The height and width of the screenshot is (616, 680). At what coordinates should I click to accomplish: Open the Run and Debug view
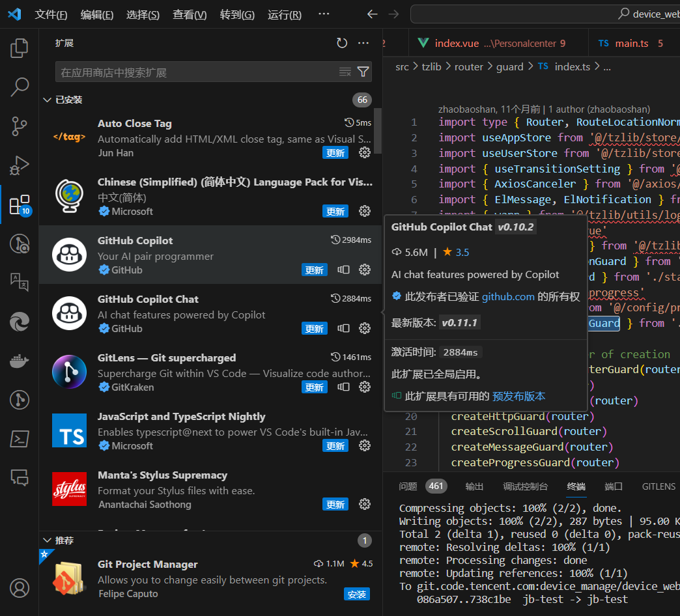pyautogui.click(x=19, y=165)
